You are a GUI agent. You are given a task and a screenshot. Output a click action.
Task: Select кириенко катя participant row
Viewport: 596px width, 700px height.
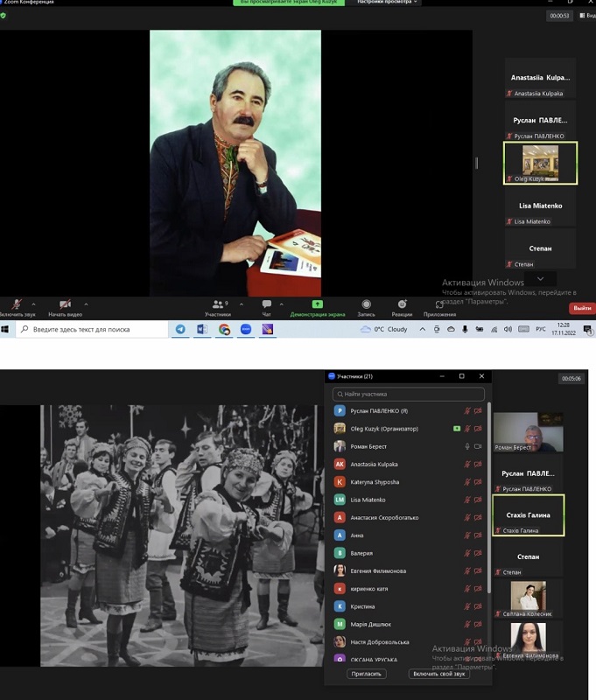(408, 589)
